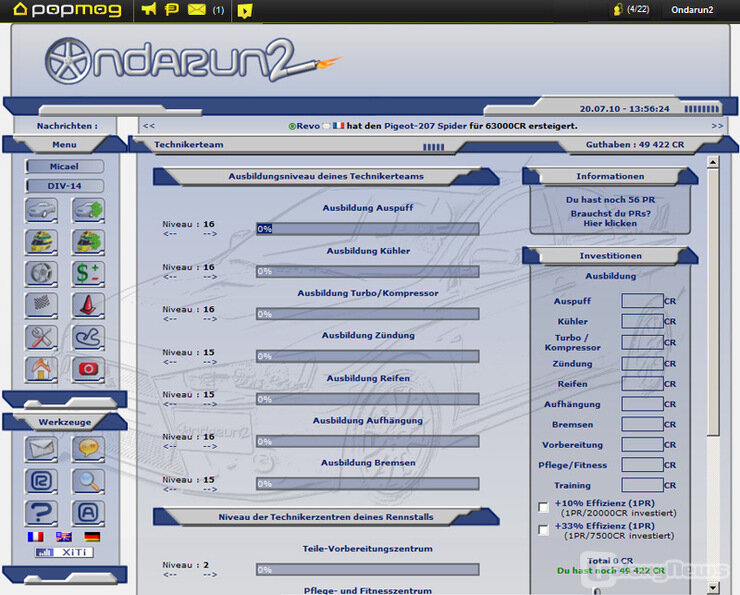Open the question mark help tool
The width and height of the screenshot is (740, 595).
point(42,513)
